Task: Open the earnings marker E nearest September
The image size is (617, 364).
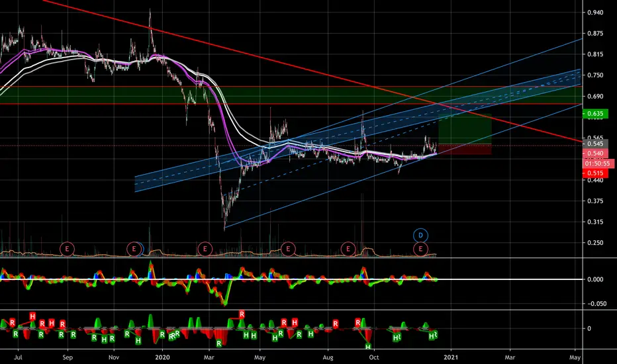Action: [67, 249]
